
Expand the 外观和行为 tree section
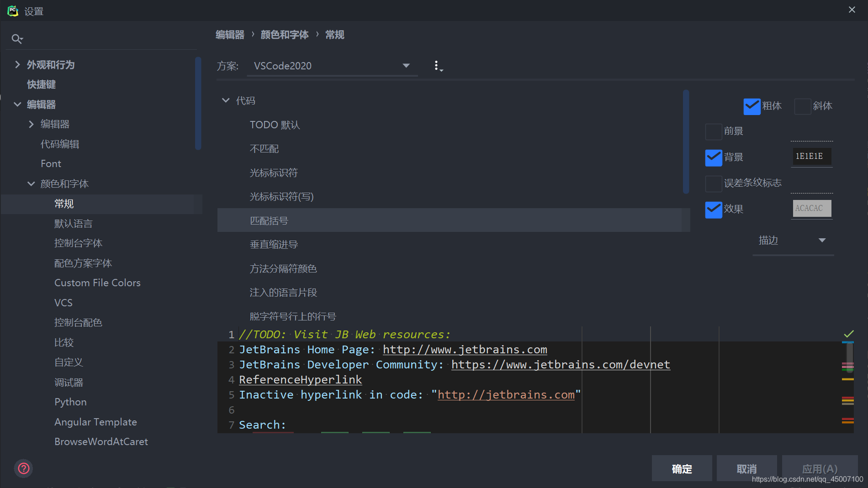[x=17, y=64]
